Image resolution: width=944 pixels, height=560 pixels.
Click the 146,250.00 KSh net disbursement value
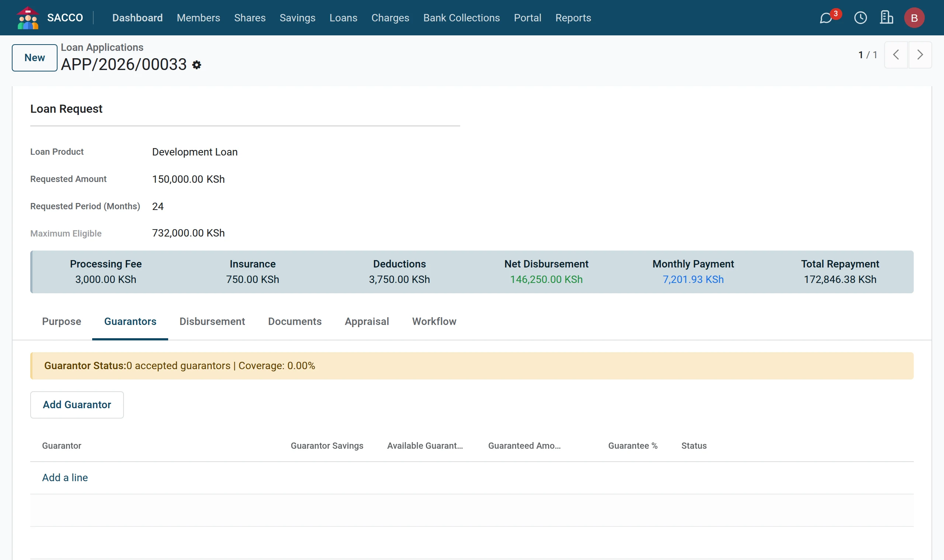[x=546, y=279]
